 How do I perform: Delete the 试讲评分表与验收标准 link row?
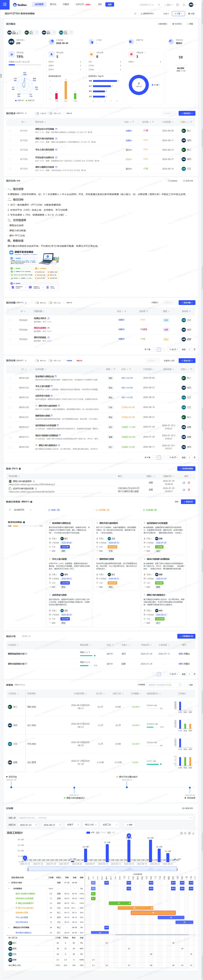coord(189,490)
